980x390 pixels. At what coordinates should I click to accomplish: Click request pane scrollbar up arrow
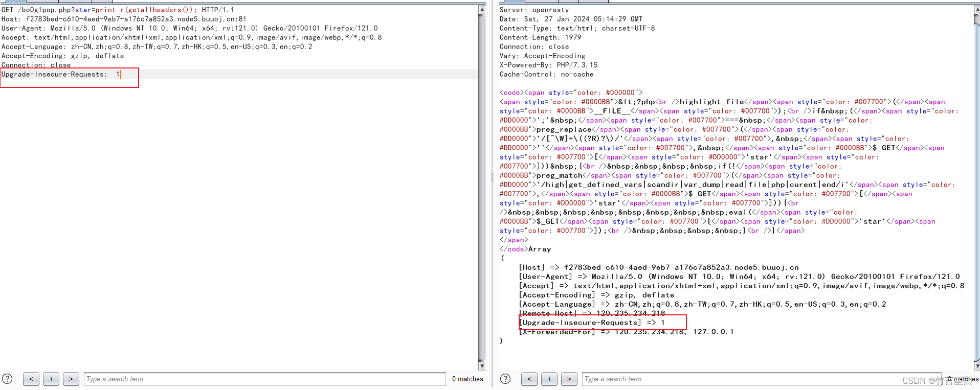tap(482, 9)
